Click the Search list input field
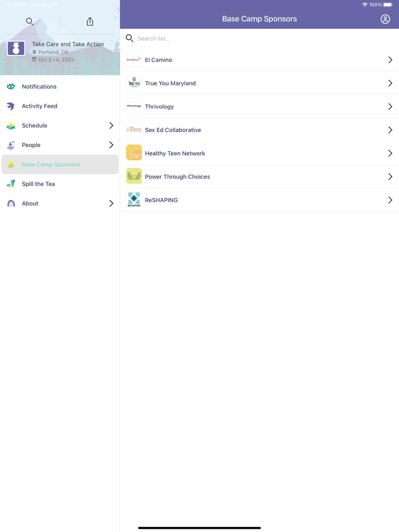Screen dimensions: 399x532 coord(259,38)
